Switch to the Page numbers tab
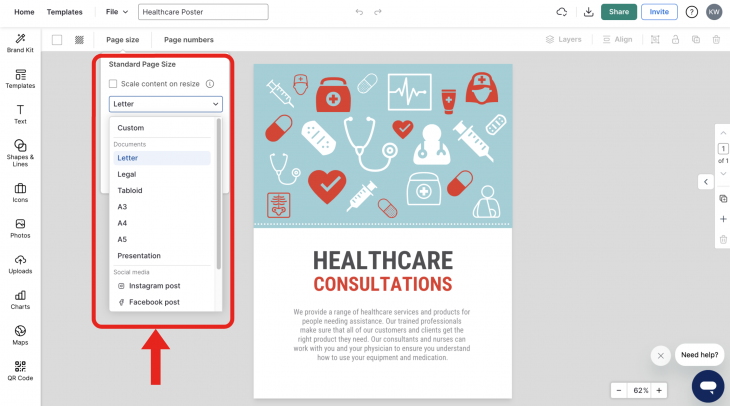 [x=188, y=40]
